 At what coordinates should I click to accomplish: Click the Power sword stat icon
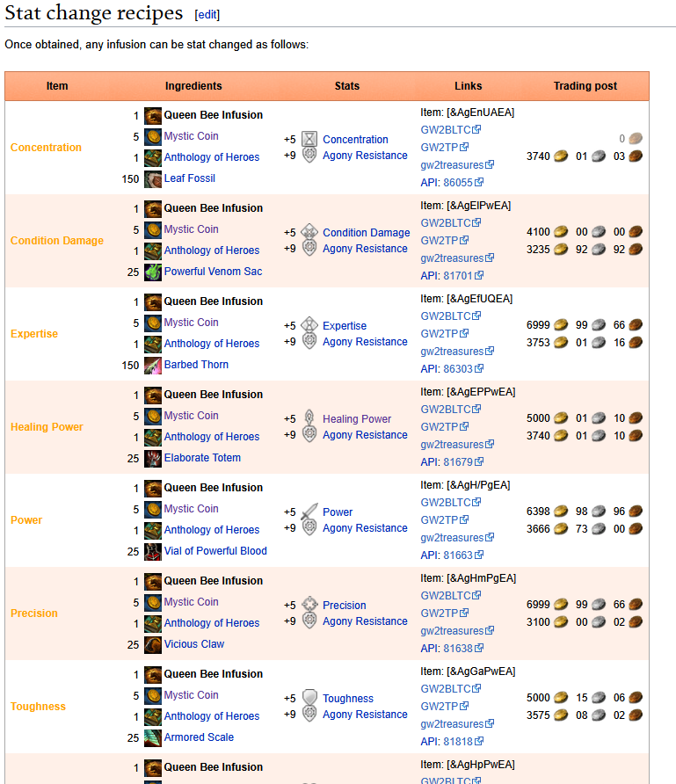tap(309, 512)
